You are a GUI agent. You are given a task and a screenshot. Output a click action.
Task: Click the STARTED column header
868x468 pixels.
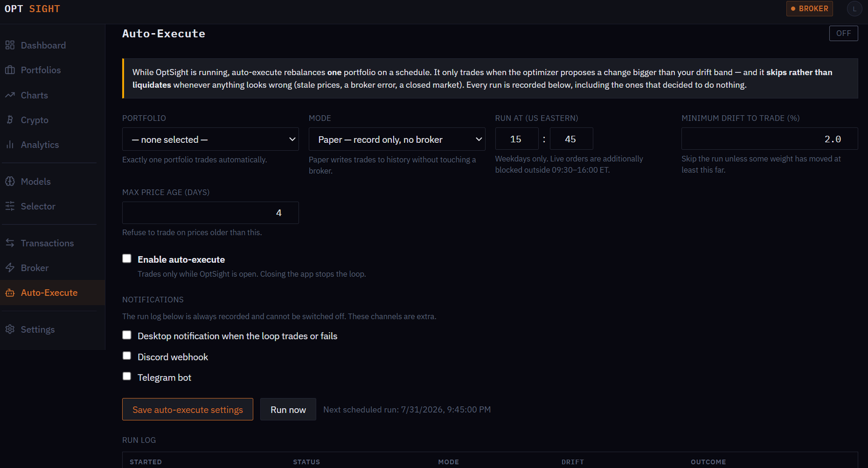(x=146, y=462)
